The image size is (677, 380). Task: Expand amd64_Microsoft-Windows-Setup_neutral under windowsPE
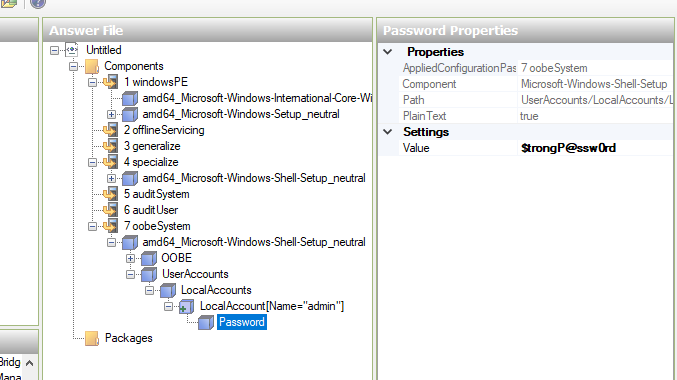(x=111, y=114)
